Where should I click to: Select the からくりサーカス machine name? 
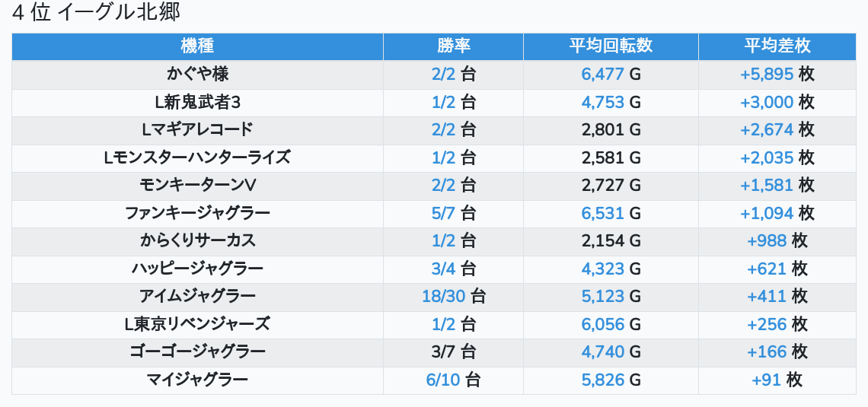[197, 241]
